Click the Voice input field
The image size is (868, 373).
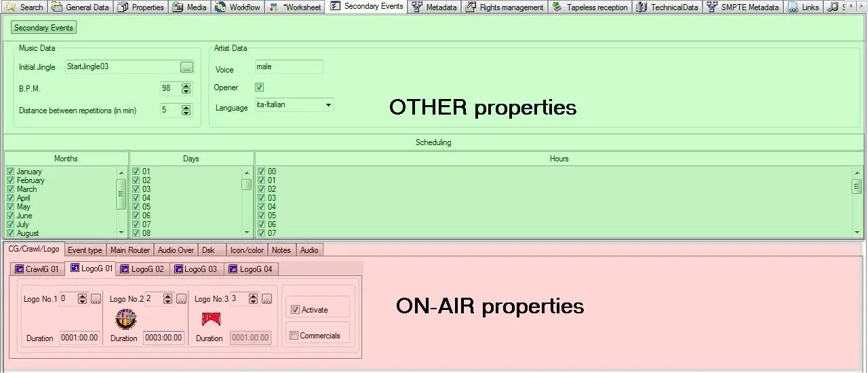point(289,67)
